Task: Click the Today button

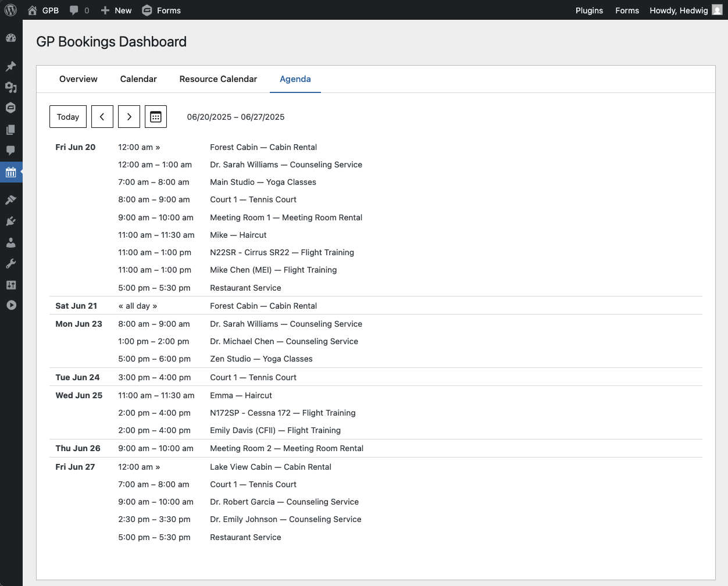Action: coord(68,116)
